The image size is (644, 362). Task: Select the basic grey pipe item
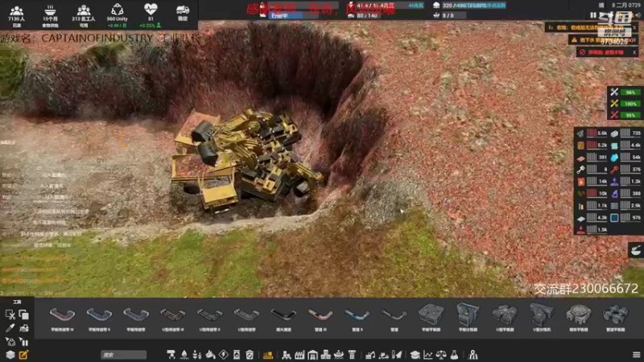[394, 318]
